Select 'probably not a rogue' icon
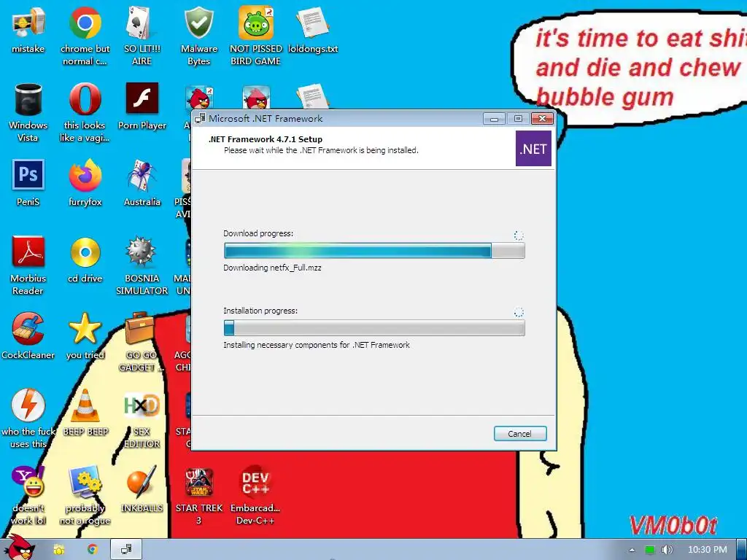 (x=85, y=495)
